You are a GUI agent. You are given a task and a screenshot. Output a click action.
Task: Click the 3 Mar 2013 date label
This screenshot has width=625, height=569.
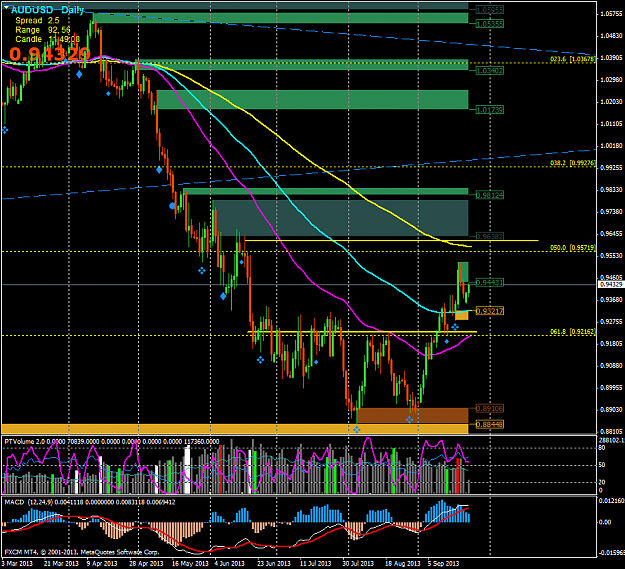coord(16,564)
